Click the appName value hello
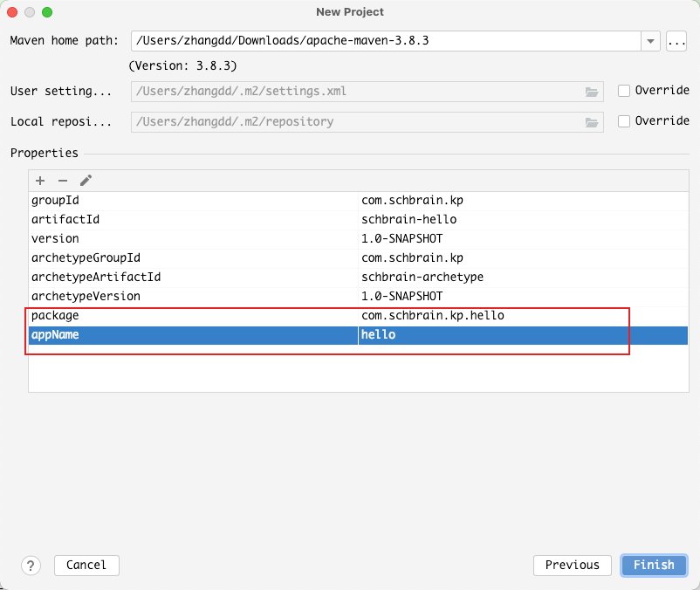The image size is (700, 590). (378, 334)
